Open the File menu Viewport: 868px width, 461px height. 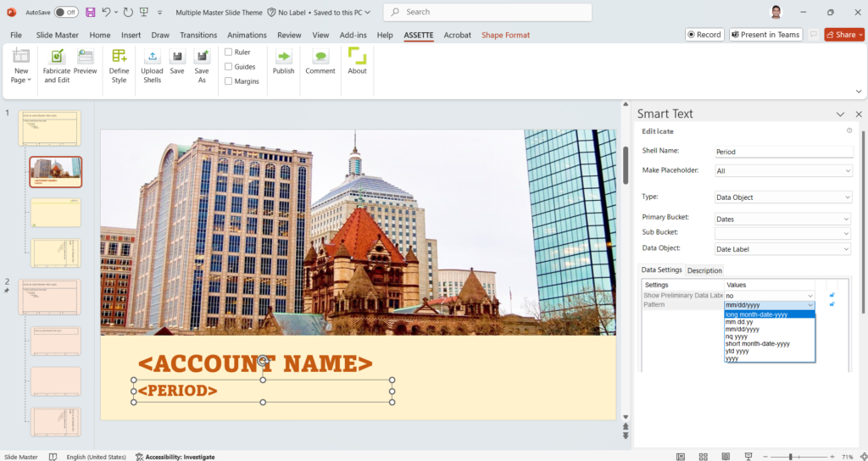16,35
